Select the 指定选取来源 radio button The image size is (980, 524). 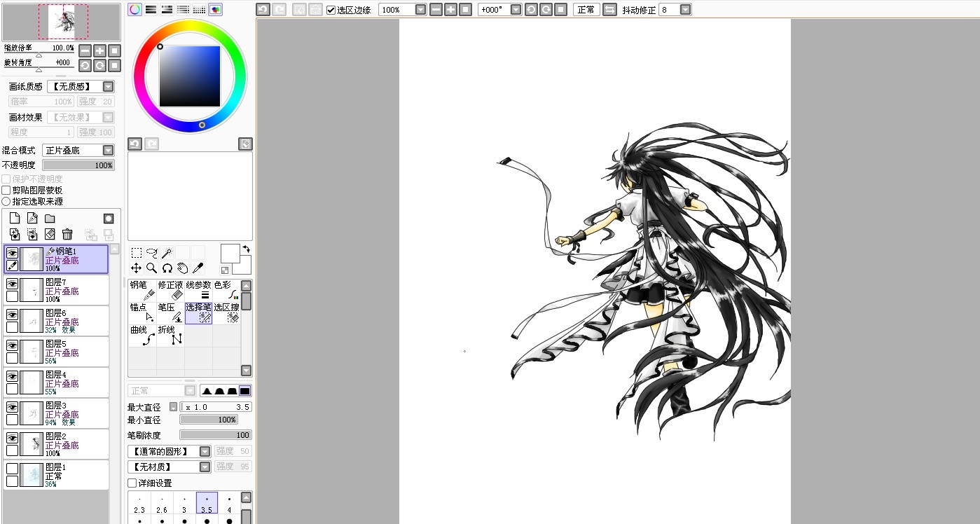pyautogui.click(x=6, y=201)
